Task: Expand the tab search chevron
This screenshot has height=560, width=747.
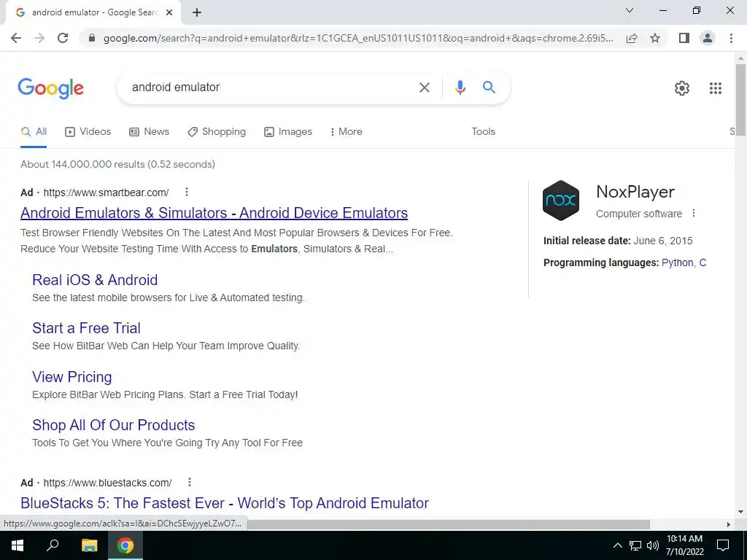Action: 630,10
